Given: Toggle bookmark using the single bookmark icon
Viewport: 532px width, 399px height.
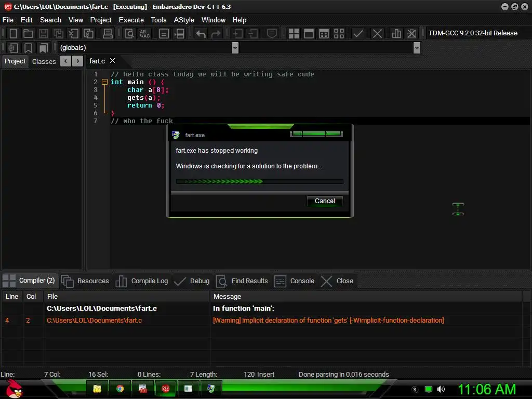Looking at the screenshot, I should click(x=28, y=48).
